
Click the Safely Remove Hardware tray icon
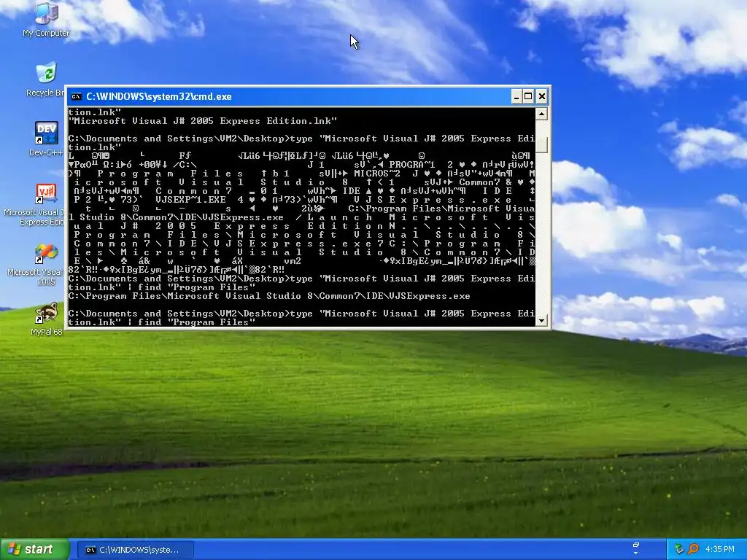[x=679, y=549]
